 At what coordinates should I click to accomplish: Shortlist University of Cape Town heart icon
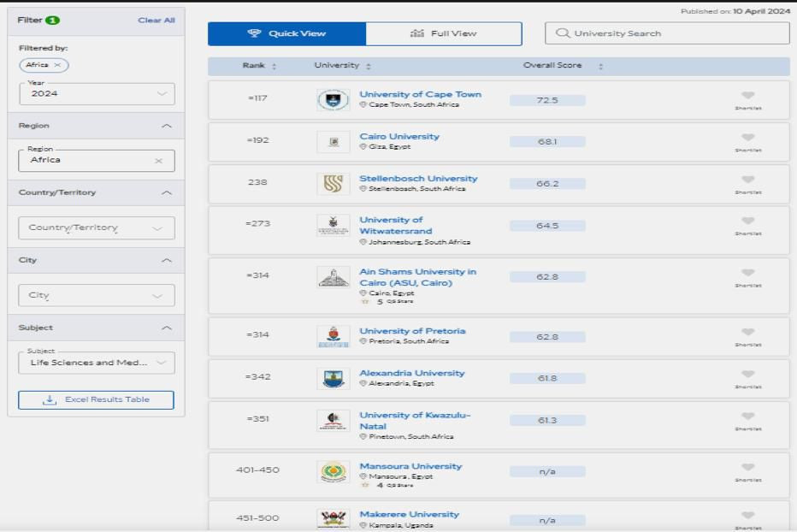pos(747,96)
